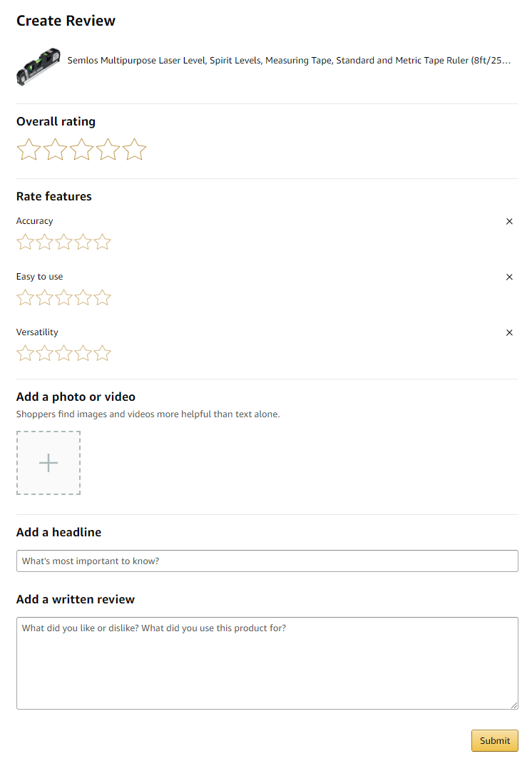The height and width of the screenshot is (766, 532).
Task: Submit the review
Action: pos(494,740)
